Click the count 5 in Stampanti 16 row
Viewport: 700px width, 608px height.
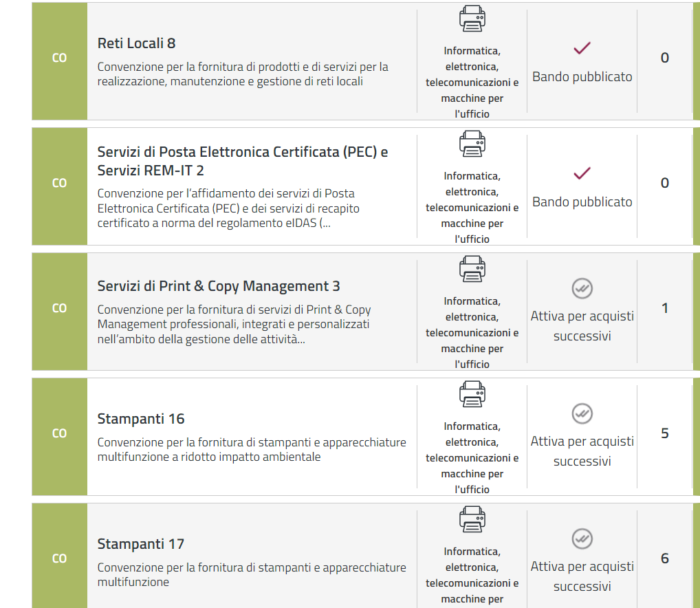(x=664, y=433)
